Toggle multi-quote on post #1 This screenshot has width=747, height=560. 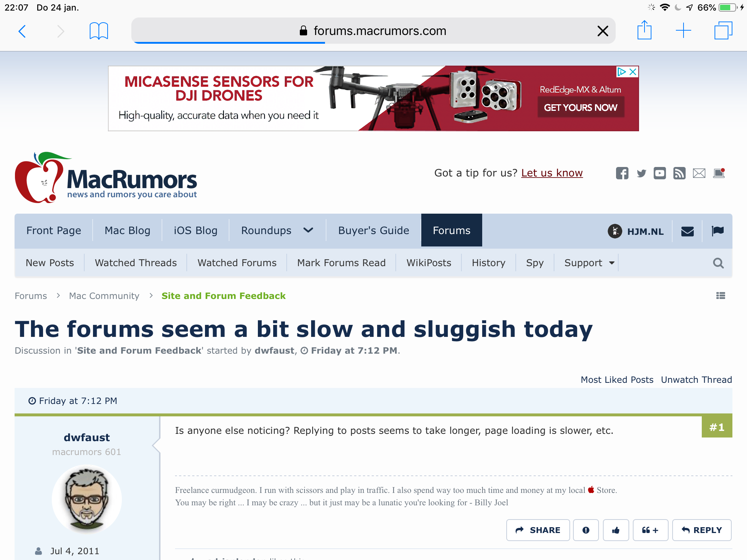pos(650,530)
